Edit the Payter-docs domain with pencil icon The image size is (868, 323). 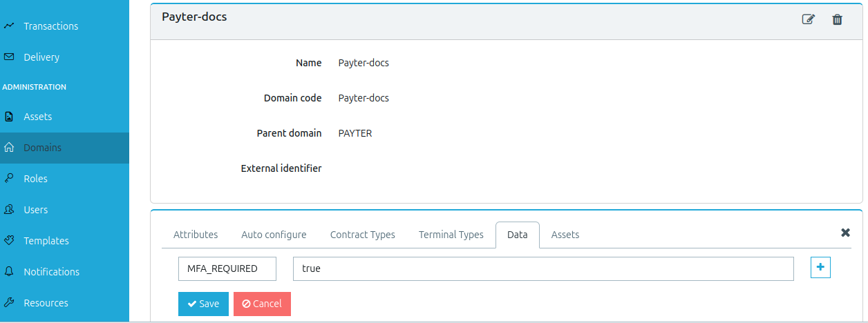808,19
